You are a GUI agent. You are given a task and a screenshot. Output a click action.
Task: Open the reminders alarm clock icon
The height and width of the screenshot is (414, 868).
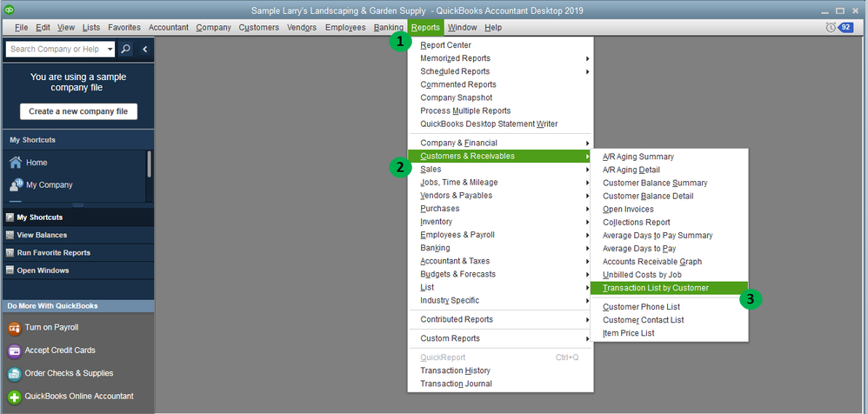(x=831, y=27)
